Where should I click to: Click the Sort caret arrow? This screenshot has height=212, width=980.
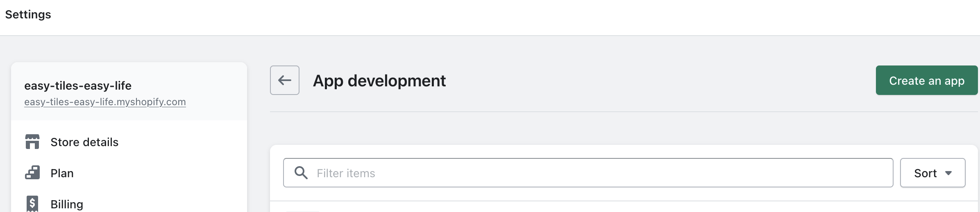pyautogui.click(x=948, y=173)
